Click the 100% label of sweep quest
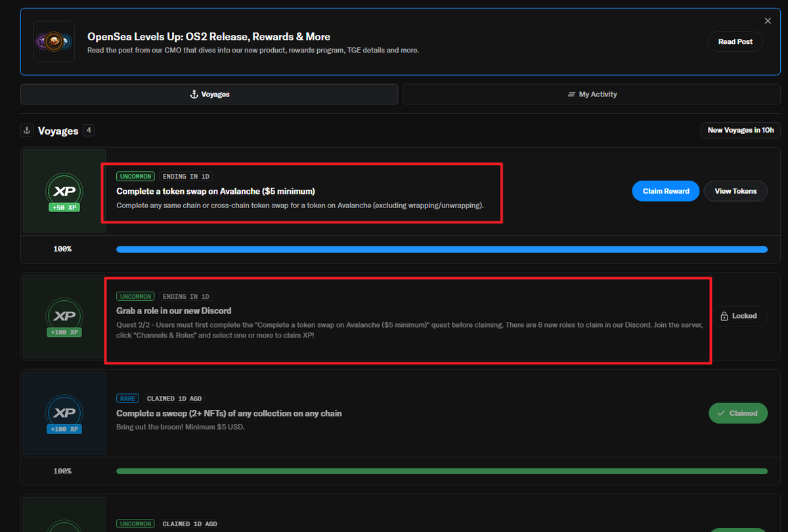 tap(62, 471)
